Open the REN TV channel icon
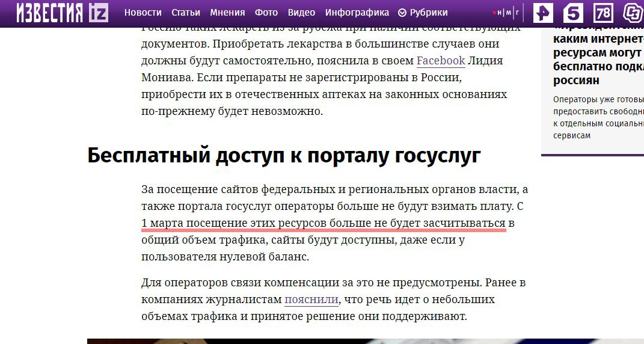This screenshot has width=644, height=344. coord(543,13)
